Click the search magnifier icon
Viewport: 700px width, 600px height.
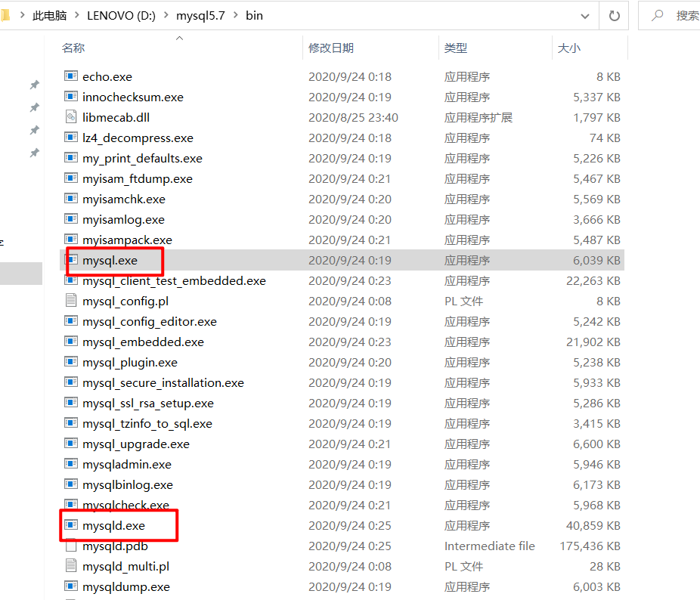pyautogui.click(x=657, y=16)
